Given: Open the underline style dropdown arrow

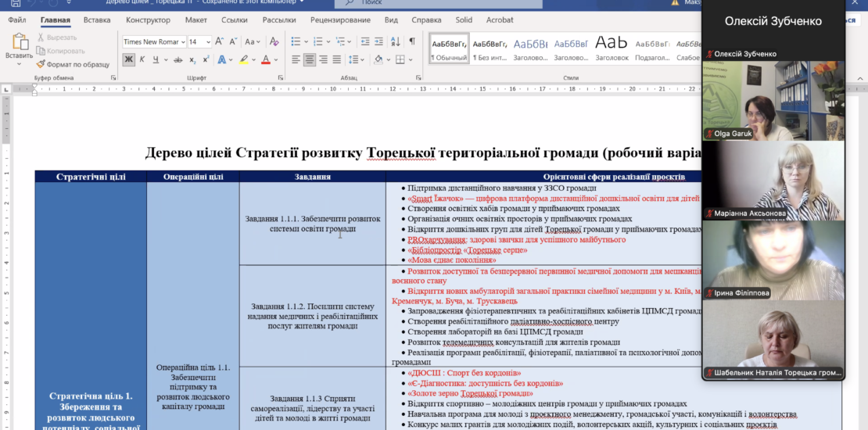Looking at the screenshot, I should [165, 59].
